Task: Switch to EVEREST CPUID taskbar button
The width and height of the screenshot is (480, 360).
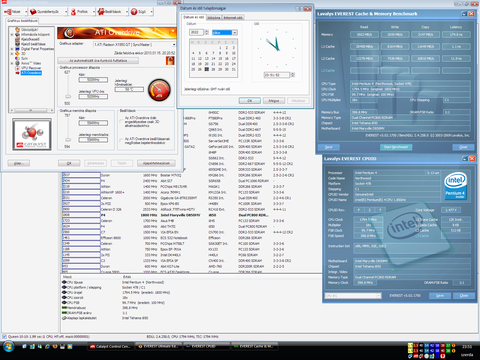Action: [x=207, y=347]
